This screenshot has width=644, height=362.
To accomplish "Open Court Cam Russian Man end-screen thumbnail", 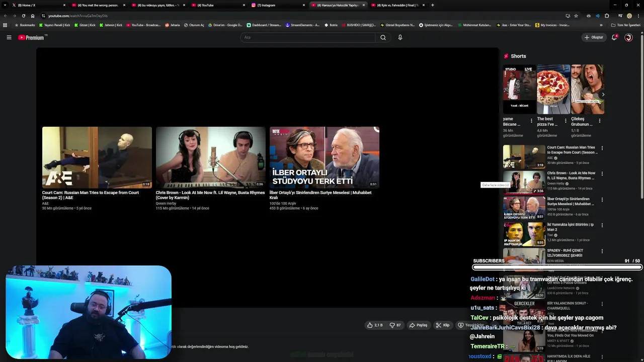I will [x=97, y=157].
